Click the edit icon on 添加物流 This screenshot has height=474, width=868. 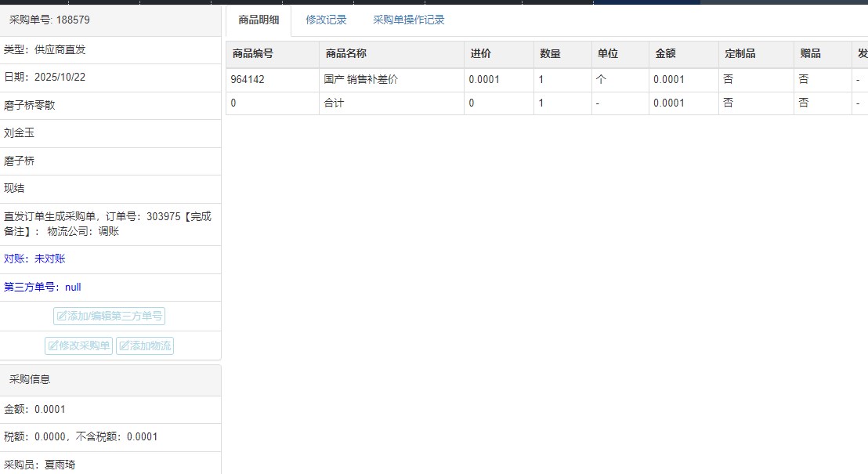pos(124,346)
